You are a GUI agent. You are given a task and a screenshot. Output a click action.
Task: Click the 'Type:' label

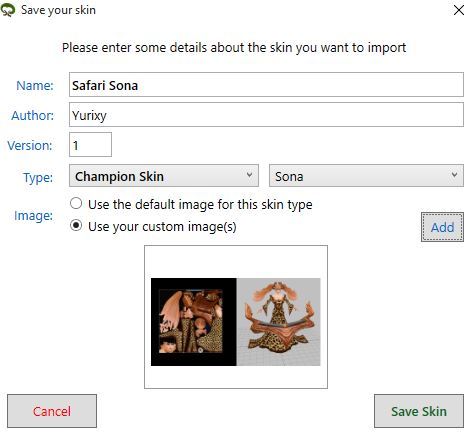(x=38, y=177)
